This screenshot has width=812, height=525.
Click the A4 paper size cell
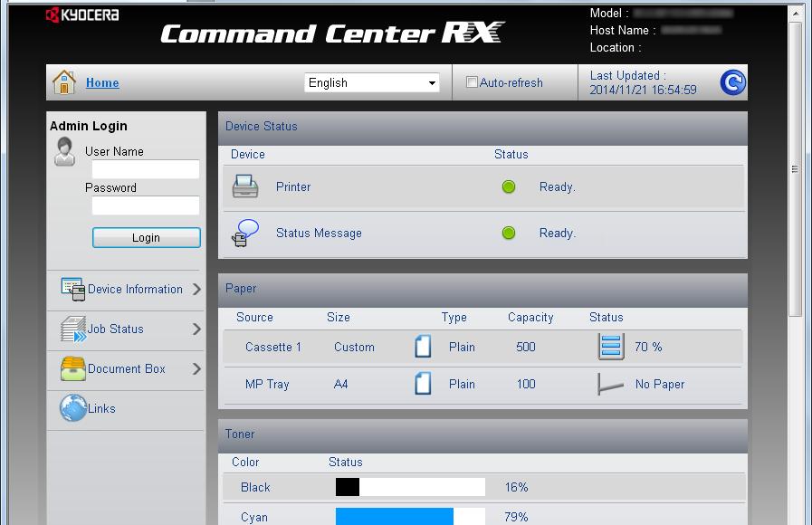340,384
